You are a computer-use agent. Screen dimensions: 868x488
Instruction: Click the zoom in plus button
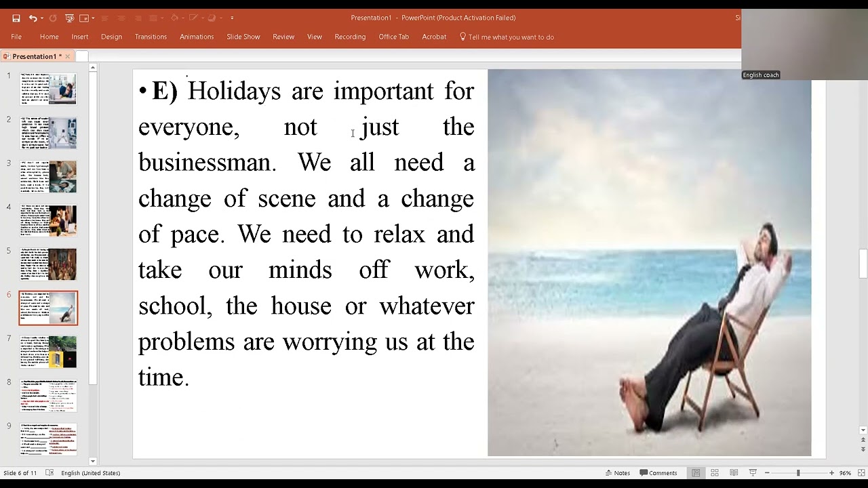pyautogui.click(x=831, y=473)
